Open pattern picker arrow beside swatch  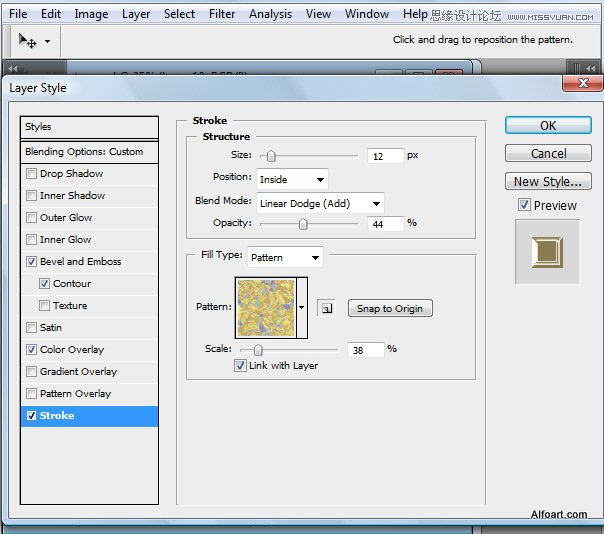click(302, 307)
